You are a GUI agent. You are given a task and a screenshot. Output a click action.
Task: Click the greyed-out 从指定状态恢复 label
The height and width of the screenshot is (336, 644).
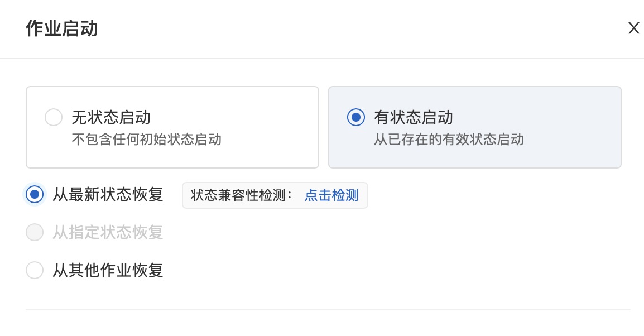tap(108, 232)
